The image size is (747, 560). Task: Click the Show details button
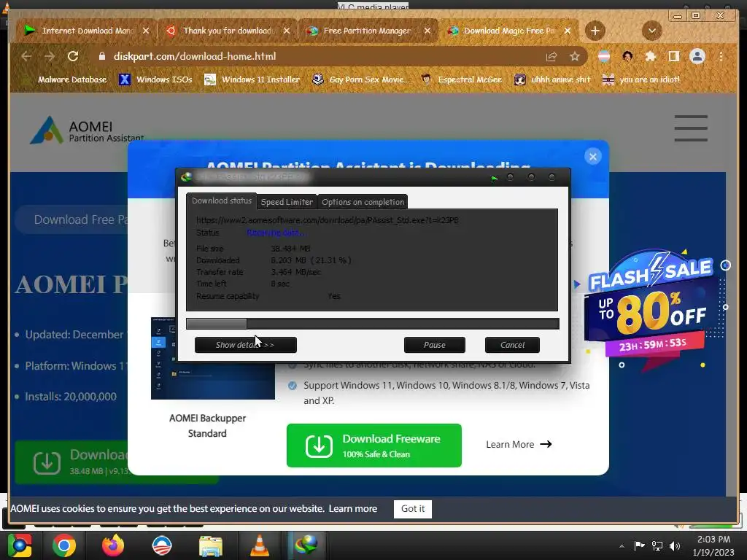(245, 345)
